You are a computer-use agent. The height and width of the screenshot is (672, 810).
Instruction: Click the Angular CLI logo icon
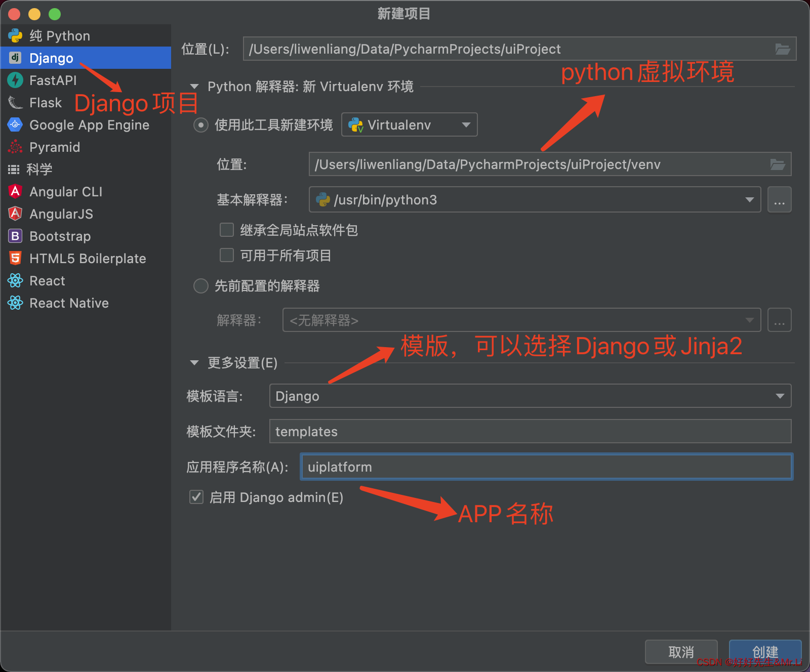pyautogui.click(x=15, y=191)
